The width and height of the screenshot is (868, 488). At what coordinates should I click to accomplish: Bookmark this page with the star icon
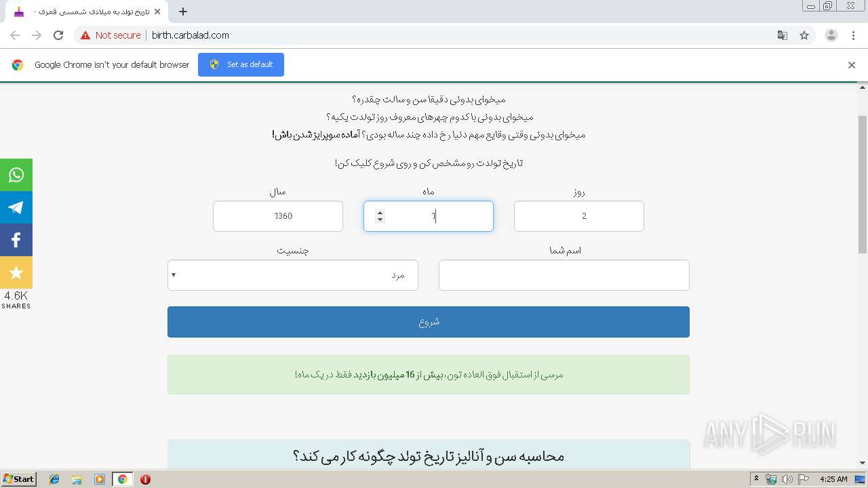pos(804,35)
